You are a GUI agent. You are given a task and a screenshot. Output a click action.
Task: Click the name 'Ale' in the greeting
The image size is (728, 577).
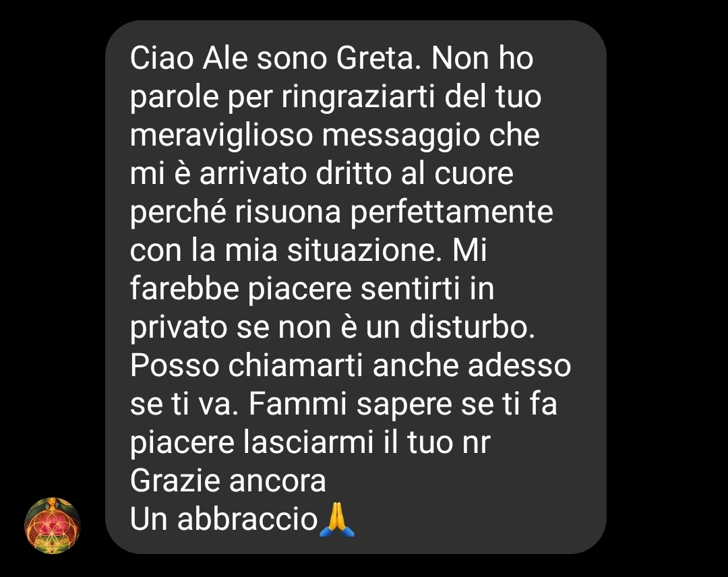tap(225, 59)
